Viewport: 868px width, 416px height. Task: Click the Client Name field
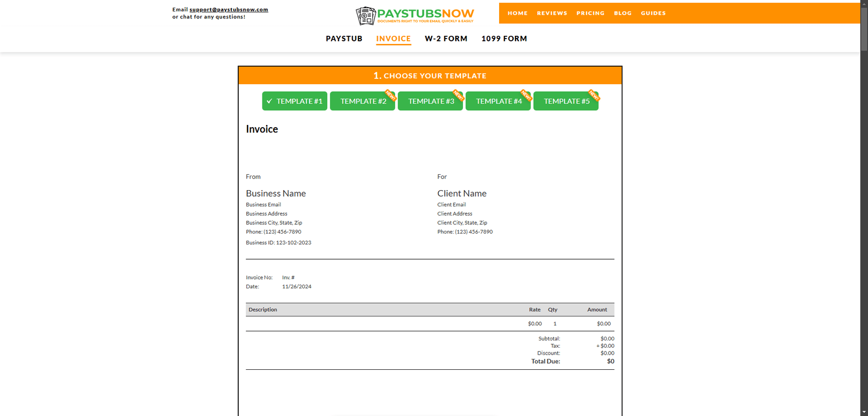(462, 193)
